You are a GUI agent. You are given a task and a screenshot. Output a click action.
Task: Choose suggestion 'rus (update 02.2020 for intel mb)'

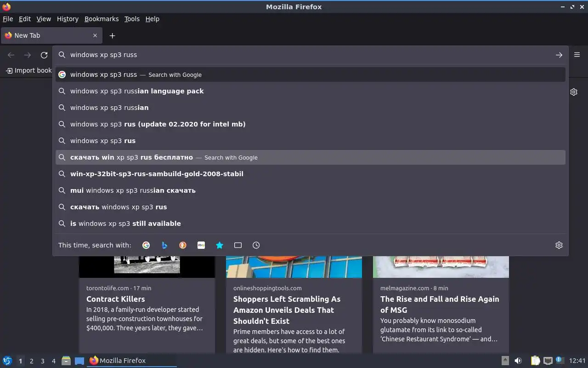point(311,124)
